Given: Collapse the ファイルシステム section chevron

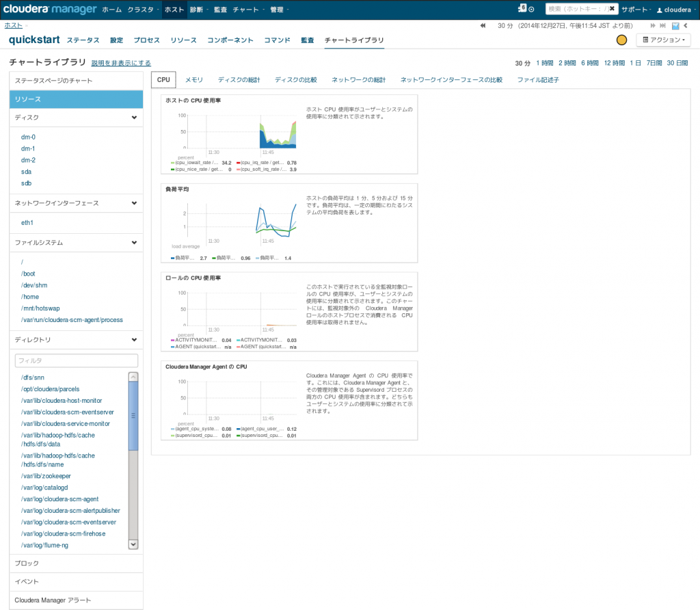Looking at the screenshot, I should pyautogui.click(x=135, y=243).
